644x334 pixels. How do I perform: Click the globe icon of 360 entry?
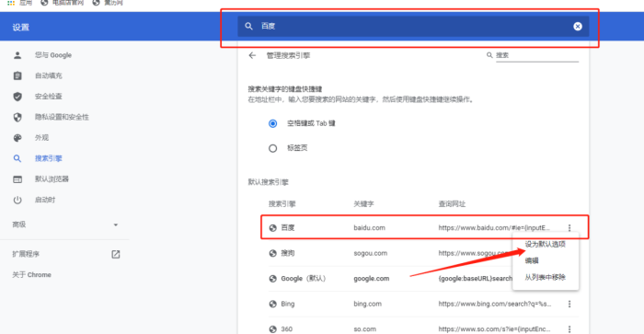pyautogui.click(x=272, y=329)
